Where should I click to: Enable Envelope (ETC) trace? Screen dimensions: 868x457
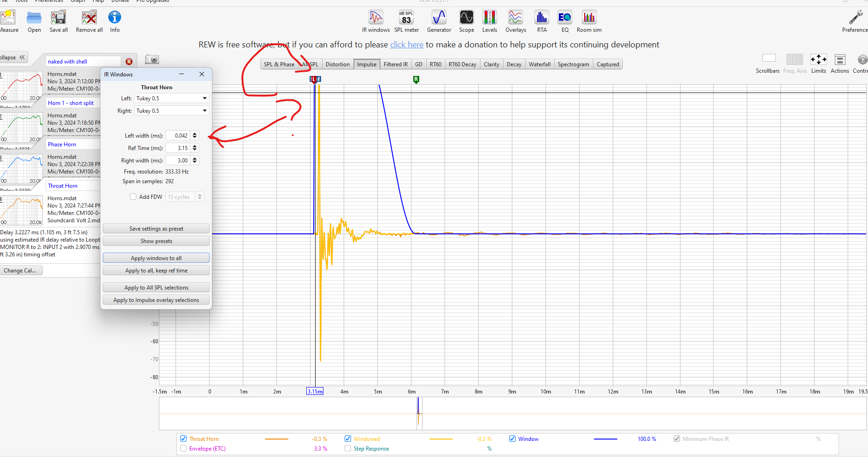pyautogui.click(x=183, y=448)
